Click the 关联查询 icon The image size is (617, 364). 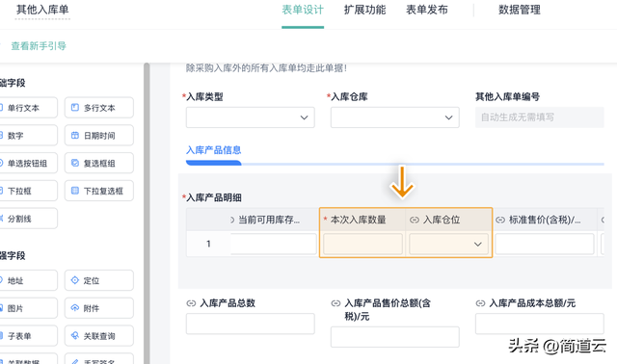(x=75, y=335)
